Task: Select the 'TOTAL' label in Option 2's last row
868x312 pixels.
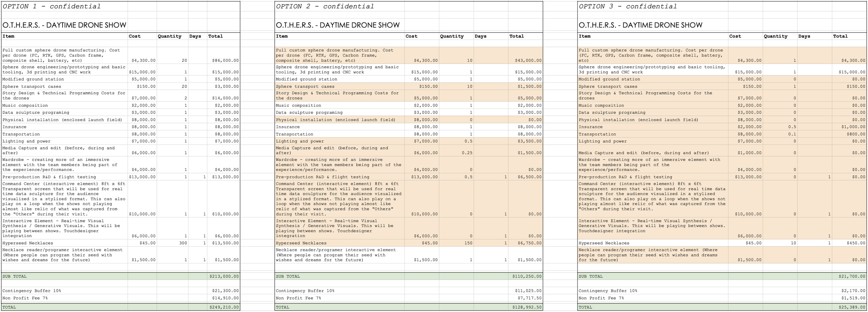Action: (283, 307)
